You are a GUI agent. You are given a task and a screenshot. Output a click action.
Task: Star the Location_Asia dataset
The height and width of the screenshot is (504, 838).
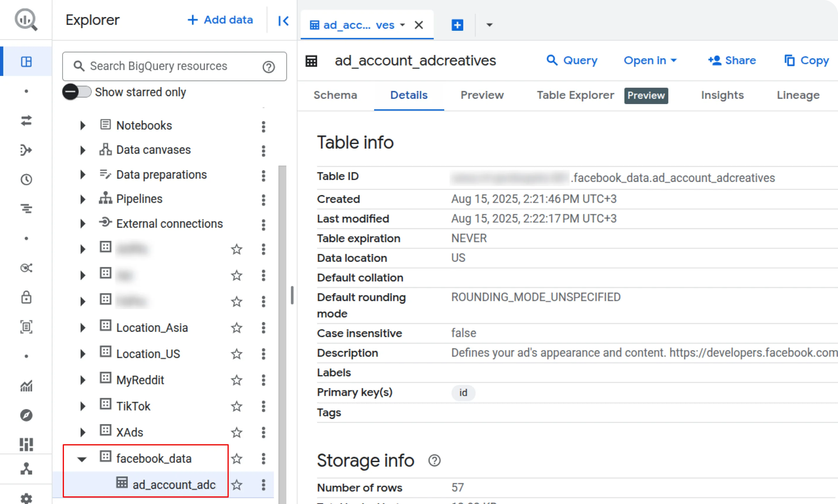click(237, 328)
